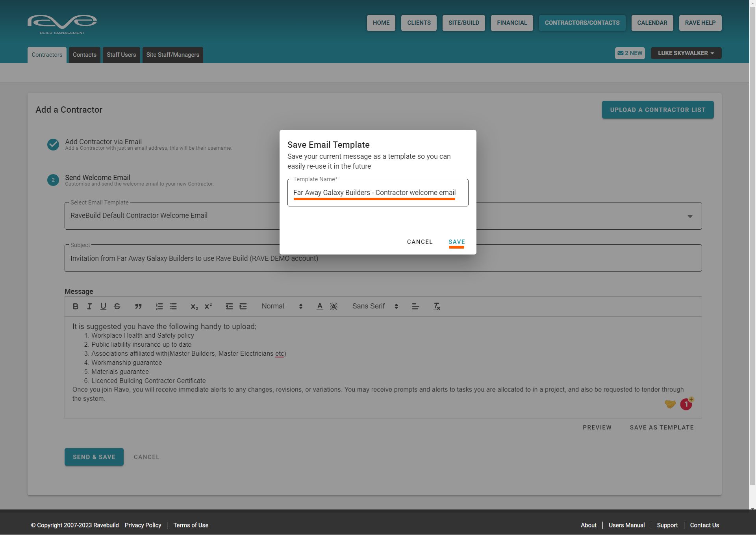Viewport: 756px width, 535px height.
Task: Save the email template in dialog
Action: (x=457, y=242)
